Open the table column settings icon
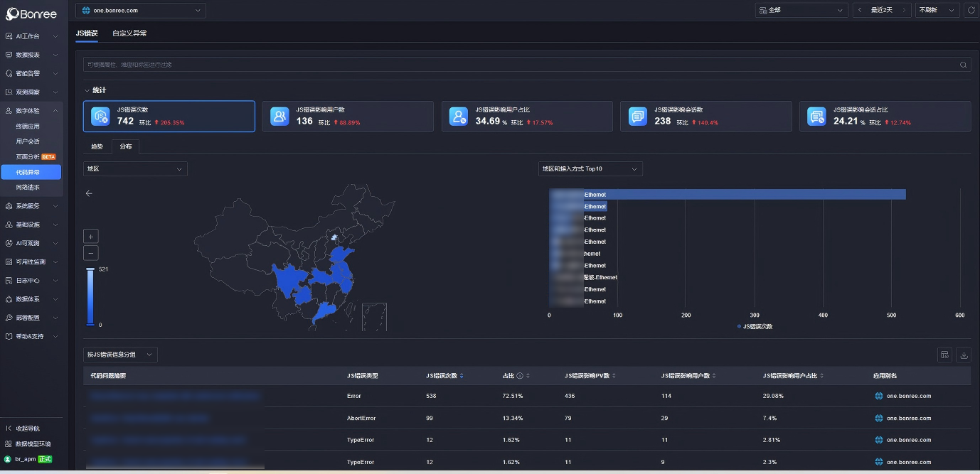Screen dimensions: 980x474 tap(944, 355)
